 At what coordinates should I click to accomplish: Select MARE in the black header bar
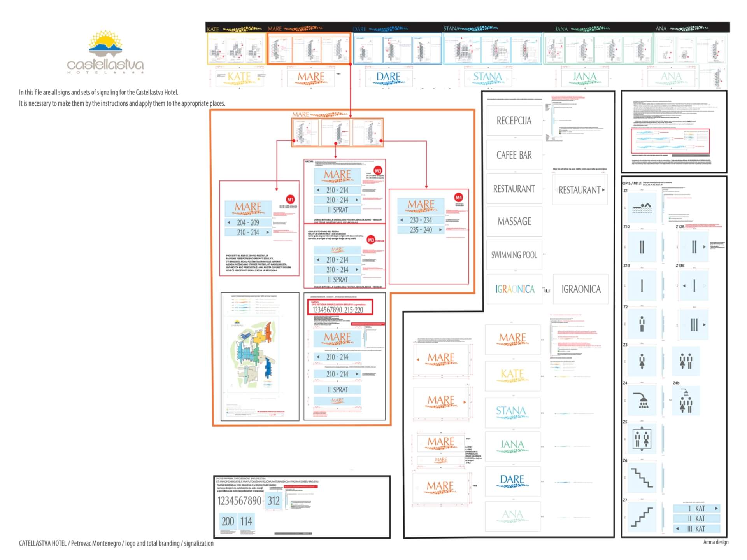(x=275, y=29)
